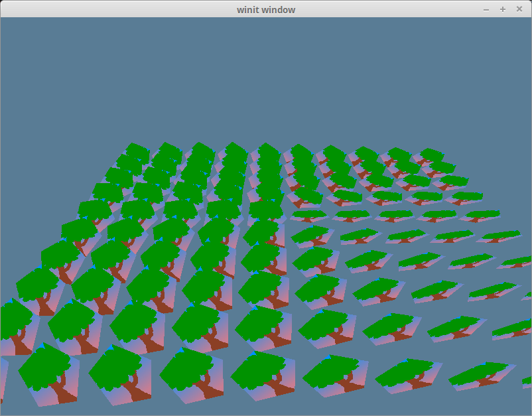Minimize the winit window
The image size is (532, 416).
click(x=486, y=9)
